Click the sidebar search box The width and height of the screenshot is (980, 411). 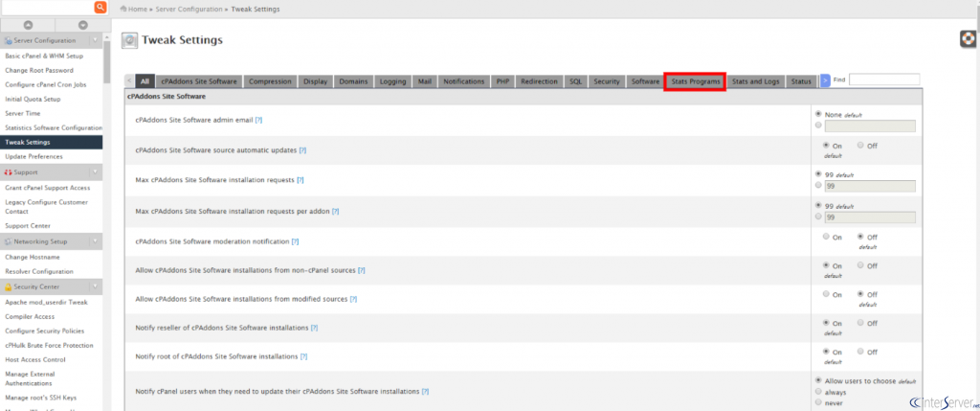[x=47, y=8]
